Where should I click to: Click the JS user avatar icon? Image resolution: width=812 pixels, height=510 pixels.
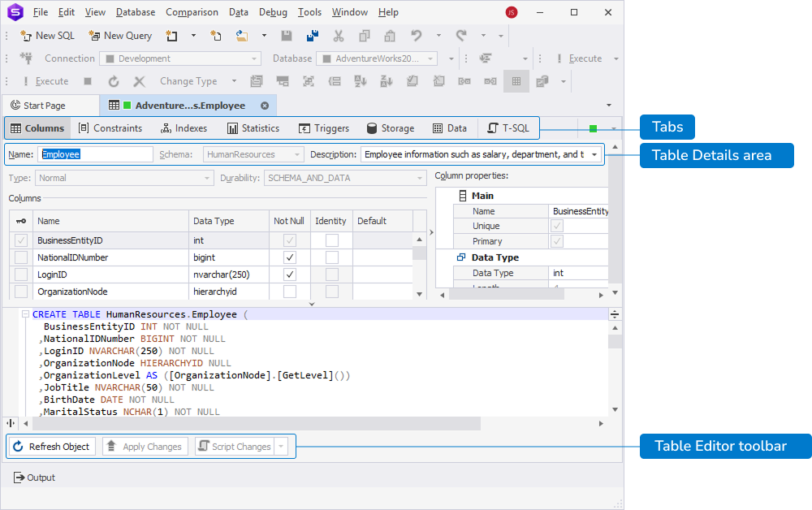(x=512, y=12)
